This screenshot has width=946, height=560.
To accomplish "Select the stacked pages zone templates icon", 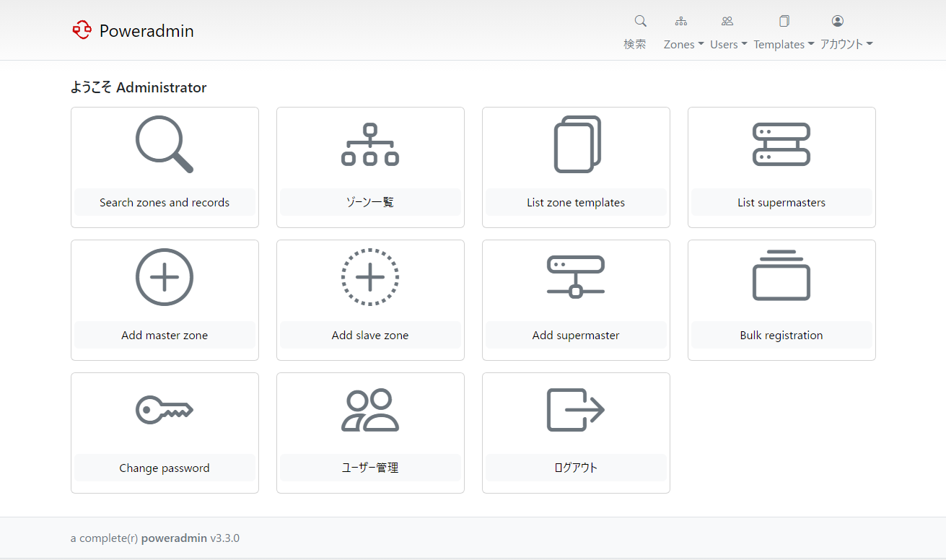I will [x=577, y=144].
